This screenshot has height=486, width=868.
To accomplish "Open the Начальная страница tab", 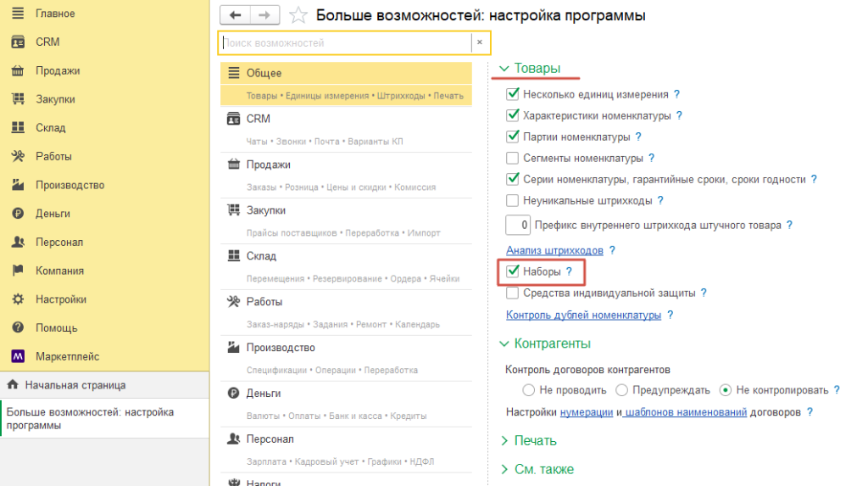I will 75,385.
